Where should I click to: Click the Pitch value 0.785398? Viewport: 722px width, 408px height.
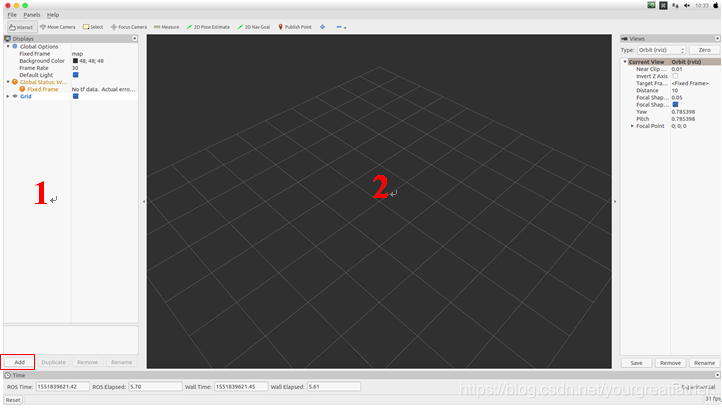click(683, 119)
